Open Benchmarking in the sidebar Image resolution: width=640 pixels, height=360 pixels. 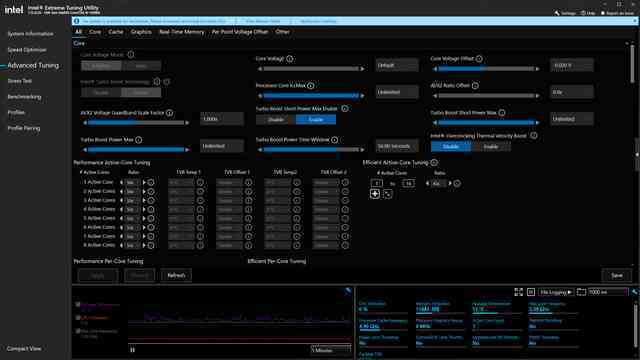click(24, 97)
